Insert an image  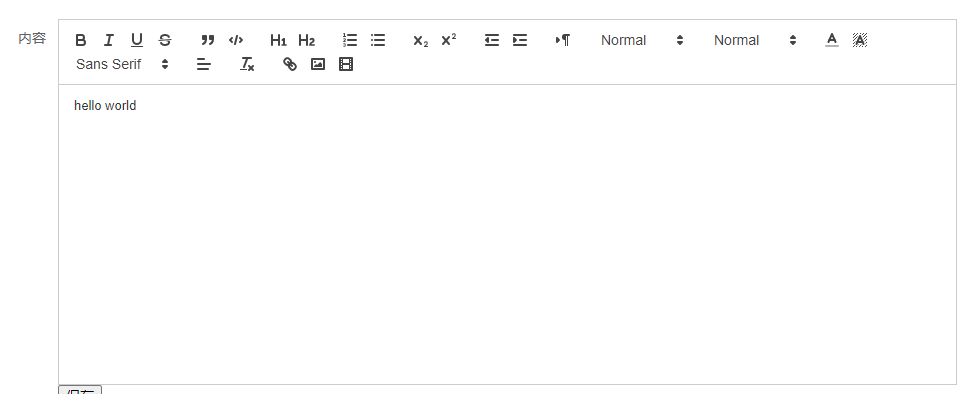(318, 64)
